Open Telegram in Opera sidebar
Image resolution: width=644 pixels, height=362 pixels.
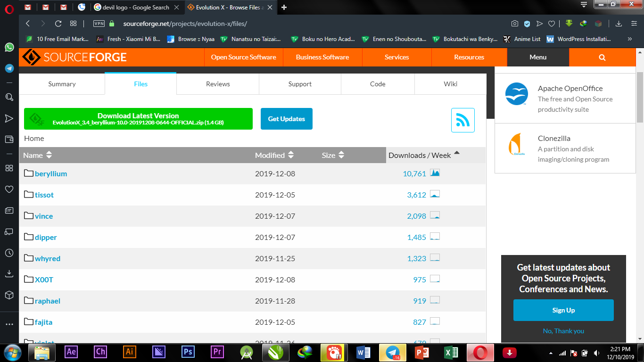coord(9,68)
